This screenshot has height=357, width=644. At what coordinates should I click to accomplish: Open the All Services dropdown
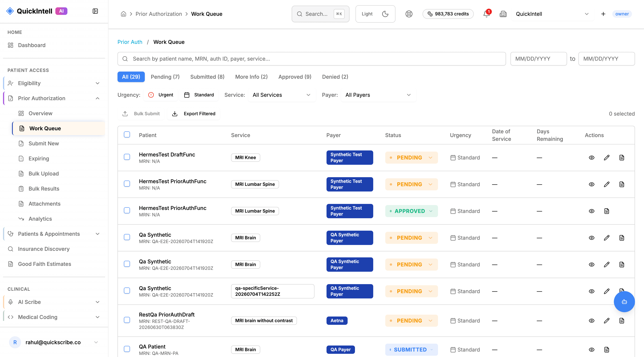(282, 95)
